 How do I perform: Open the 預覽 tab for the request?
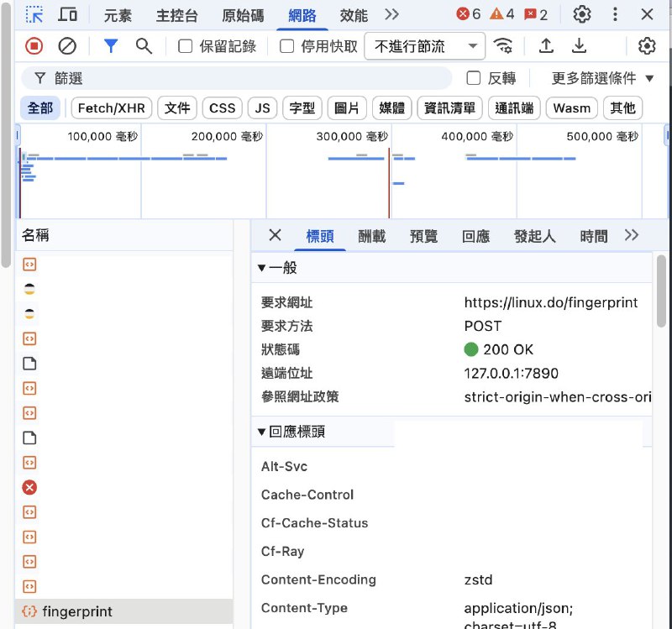coord(423,236)
